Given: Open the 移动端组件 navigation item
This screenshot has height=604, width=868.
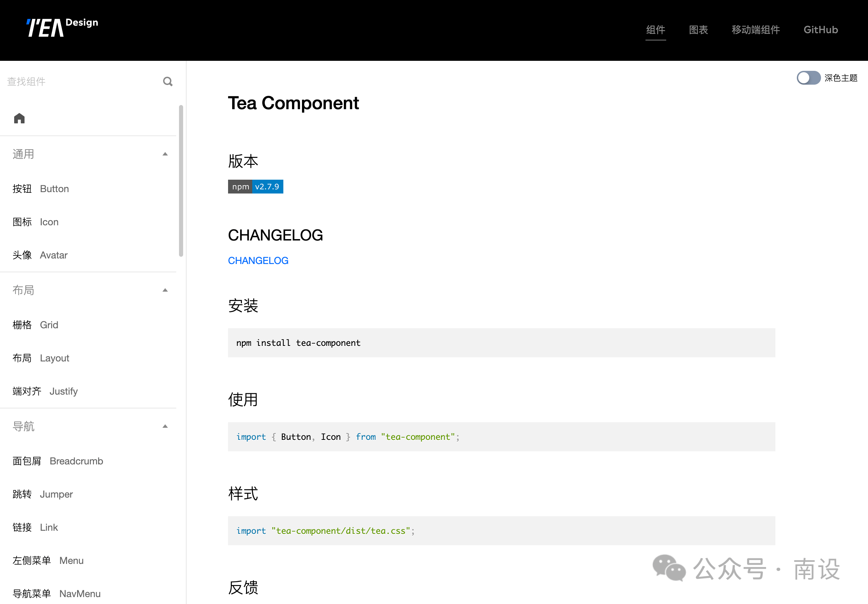Looking at the screenshot, I should 756,30.
